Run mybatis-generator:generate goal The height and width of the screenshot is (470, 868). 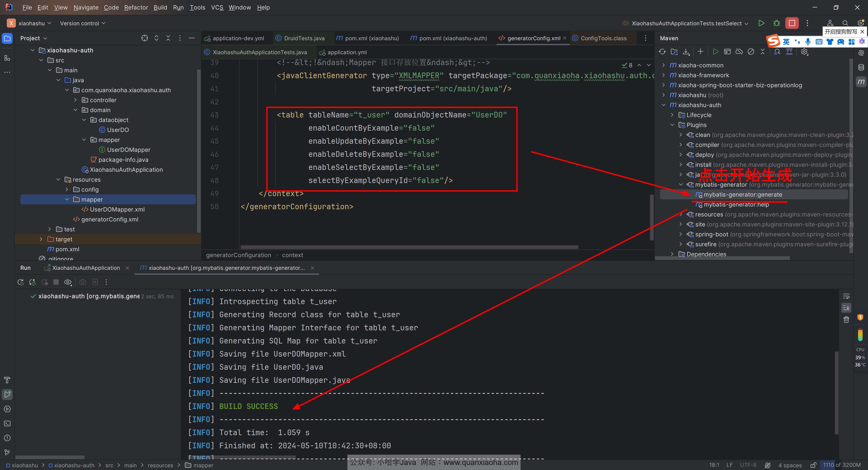pyautogui.click(x=743, y=195)
